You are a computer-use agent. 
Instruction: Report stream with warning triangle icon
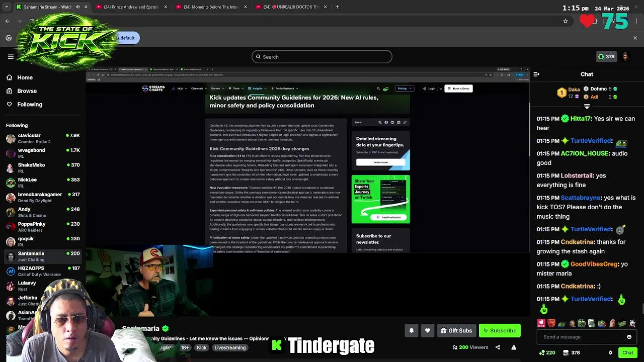click(x=514, y=347)
